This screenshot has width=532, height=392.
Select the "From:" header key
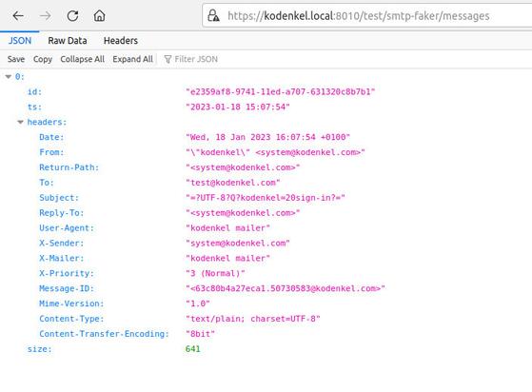[51, 152]
